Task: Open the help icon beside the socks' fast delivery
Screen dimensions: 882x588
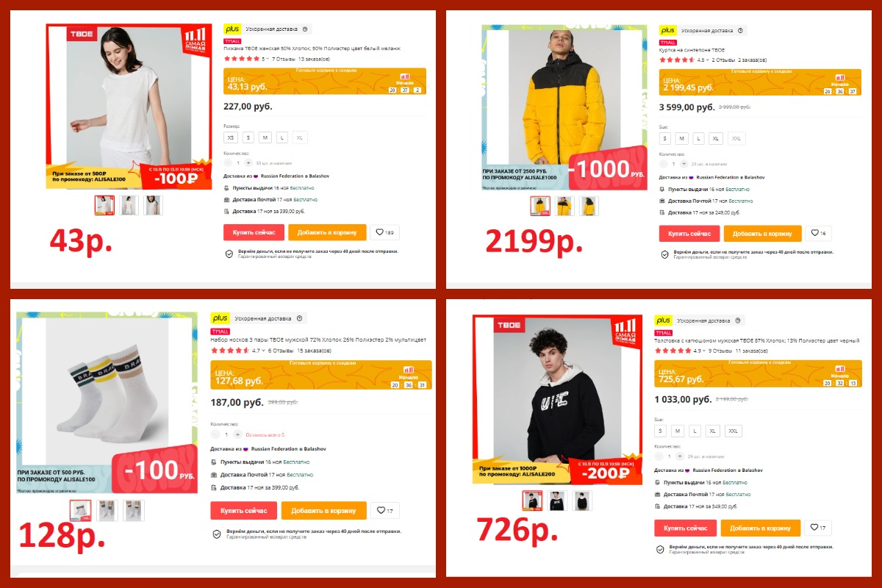Action: pos(299,318)
